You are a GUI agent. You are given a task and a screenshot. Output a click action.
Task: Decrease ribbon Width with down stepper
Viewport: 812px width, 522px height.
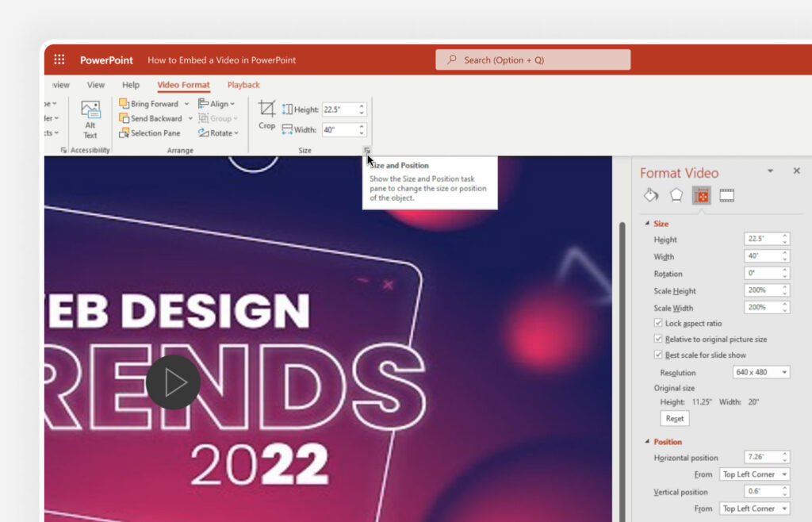tap(362, 133)
